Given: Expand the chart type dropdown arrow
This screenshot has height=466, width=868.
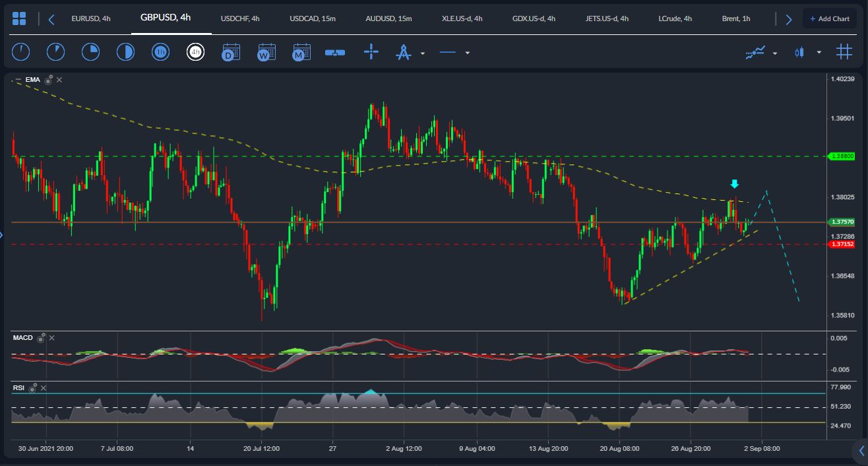Looking at the screenshot, I should (x=819, y=53).
